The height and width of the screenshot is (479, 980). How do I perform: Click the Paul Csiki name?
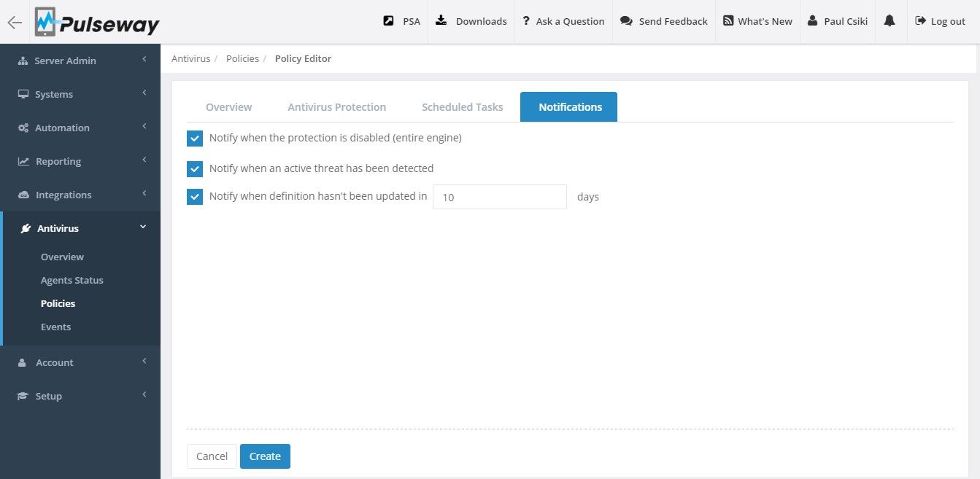[846, 22]
